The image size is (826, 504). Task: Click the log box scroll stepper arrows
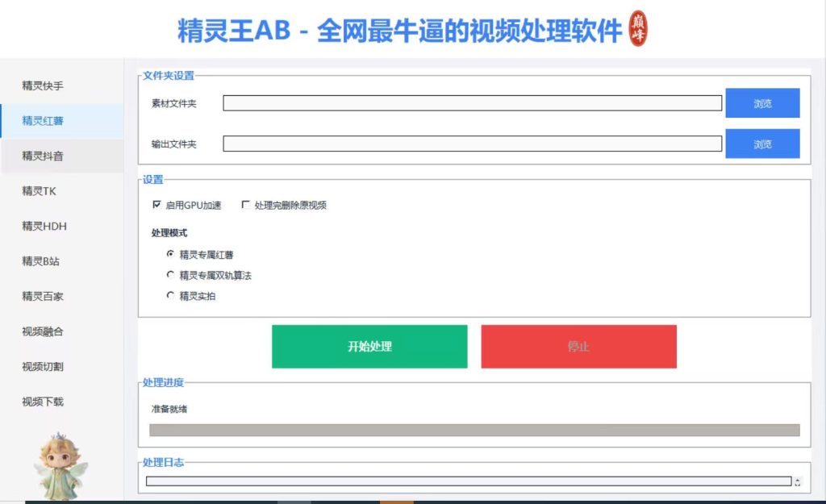798,482
